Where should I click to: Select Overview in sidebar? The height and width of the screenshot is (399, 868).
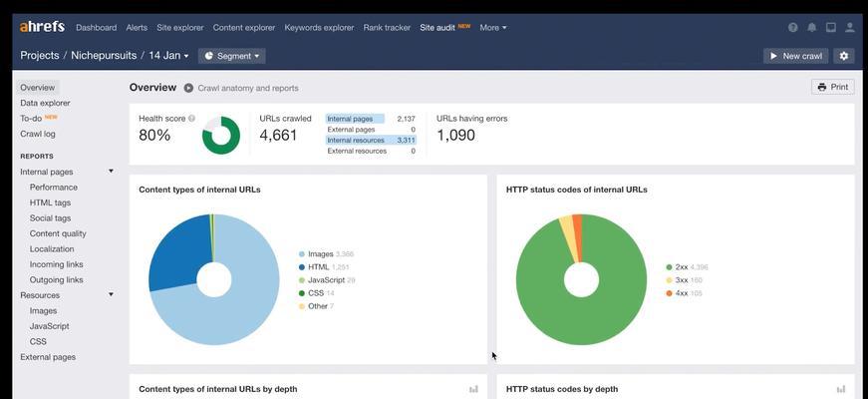(38, 88)
